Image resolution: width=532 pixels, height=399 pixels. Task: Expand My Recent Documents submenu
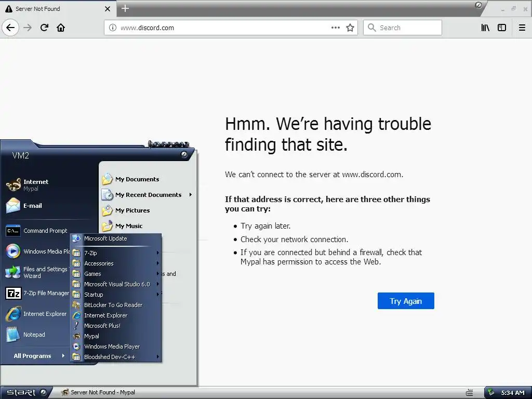tap(148, 195)
